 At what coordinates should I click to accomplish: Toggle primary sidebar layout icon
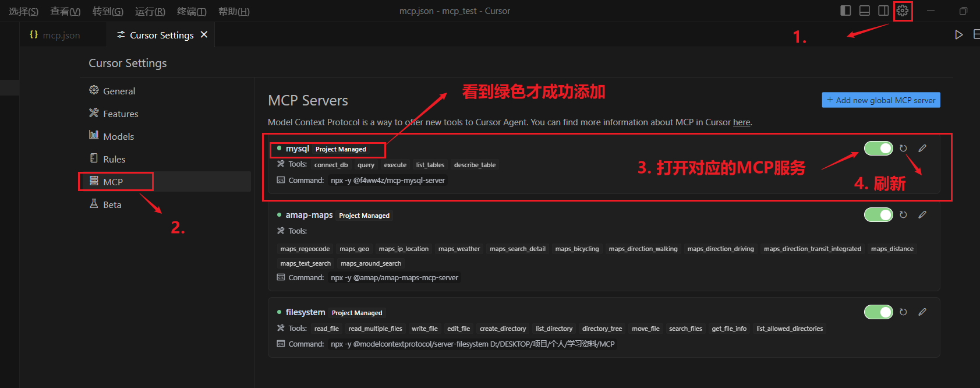846,10
